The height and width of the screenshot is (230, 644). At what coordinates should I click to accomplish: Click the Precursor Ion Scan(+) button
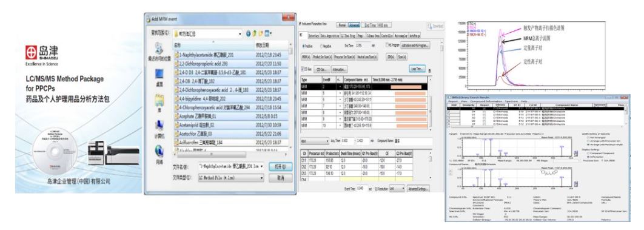[x=344, y=56]
